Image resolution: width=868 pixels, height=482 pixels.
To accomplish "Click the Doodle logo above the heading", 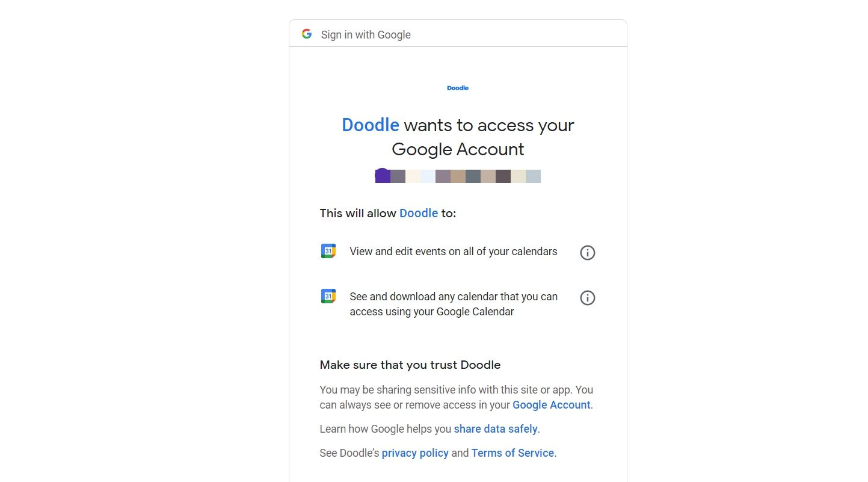I will tap(458, 88).
